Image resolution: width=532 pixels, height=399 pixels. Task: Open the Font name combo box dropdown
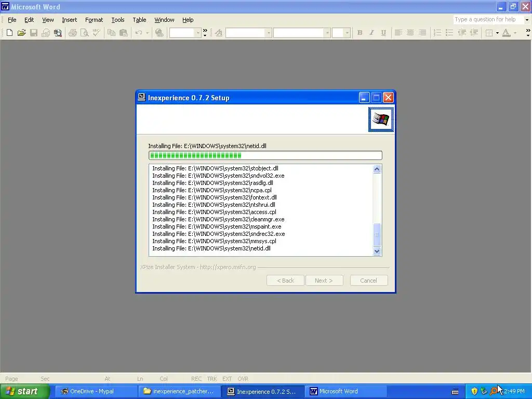tap(327, 33)
